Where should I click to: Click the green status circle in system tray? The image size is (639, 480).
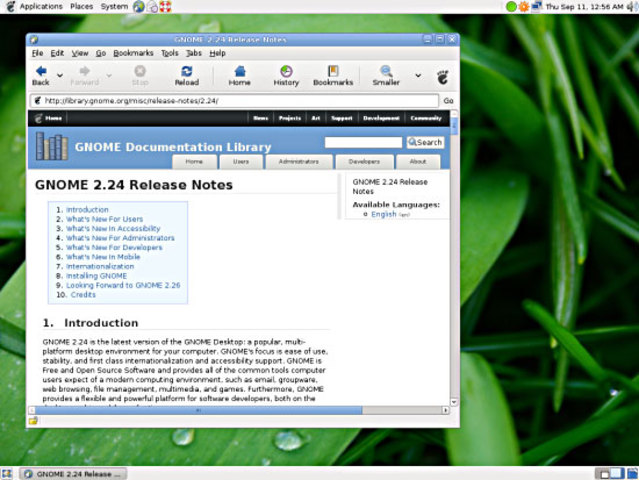511,6
